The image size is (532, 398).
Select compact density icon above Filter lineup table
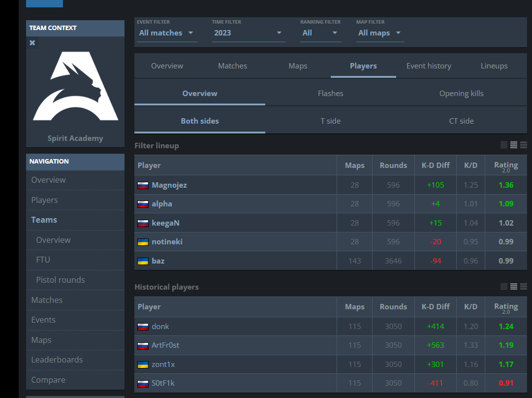pos(504,145)
